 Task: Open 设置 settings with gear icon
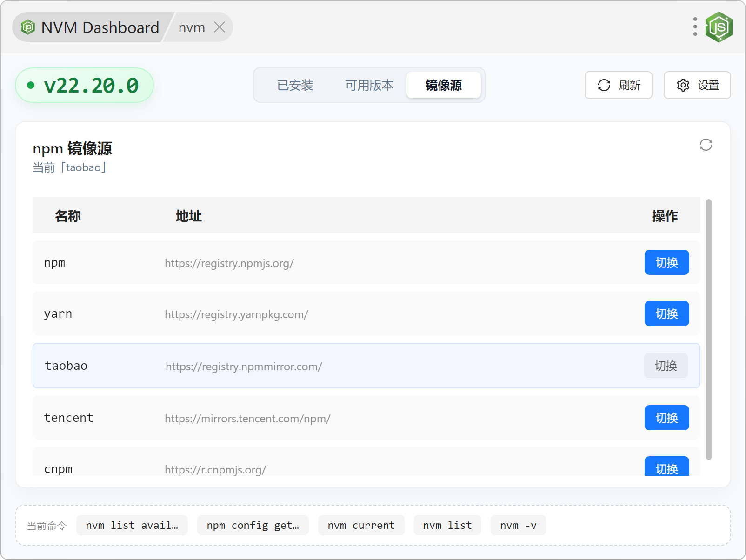coord(697,85)
